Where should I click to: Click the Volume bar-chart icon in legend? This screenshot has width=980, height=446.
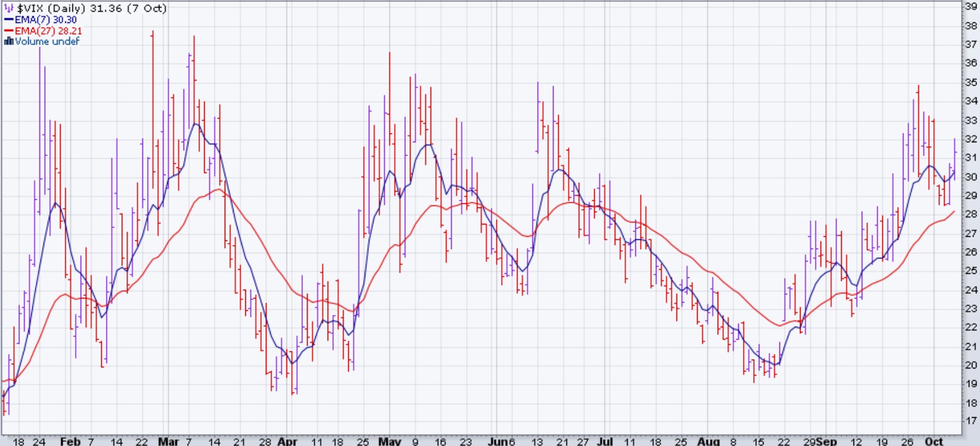[9, 41]
